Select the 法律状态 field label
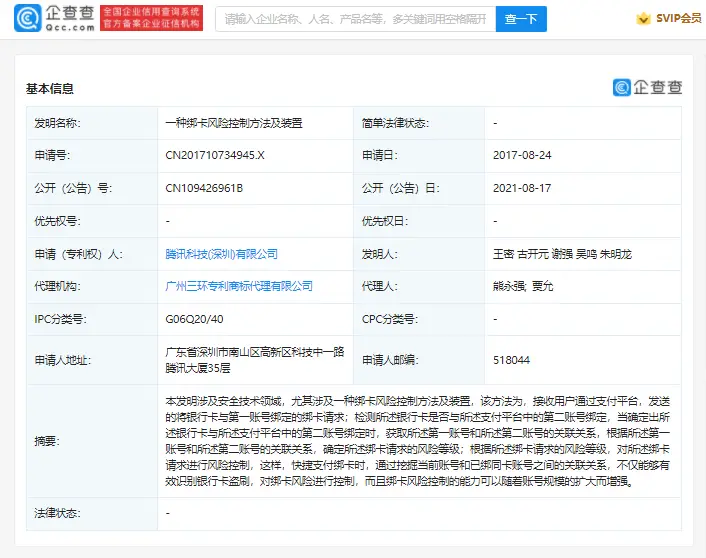Screen dimensions: 706x558 (57, 513)
